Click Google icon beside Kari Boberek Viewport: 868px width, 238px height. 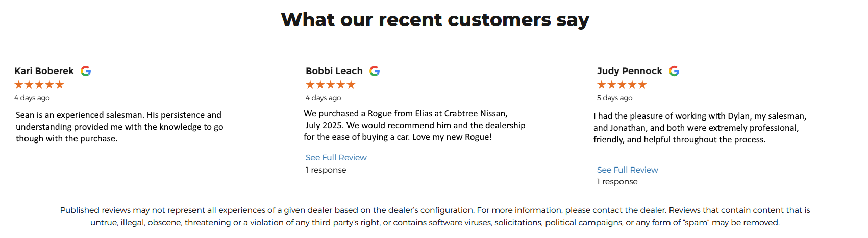[x=86, y=71]
